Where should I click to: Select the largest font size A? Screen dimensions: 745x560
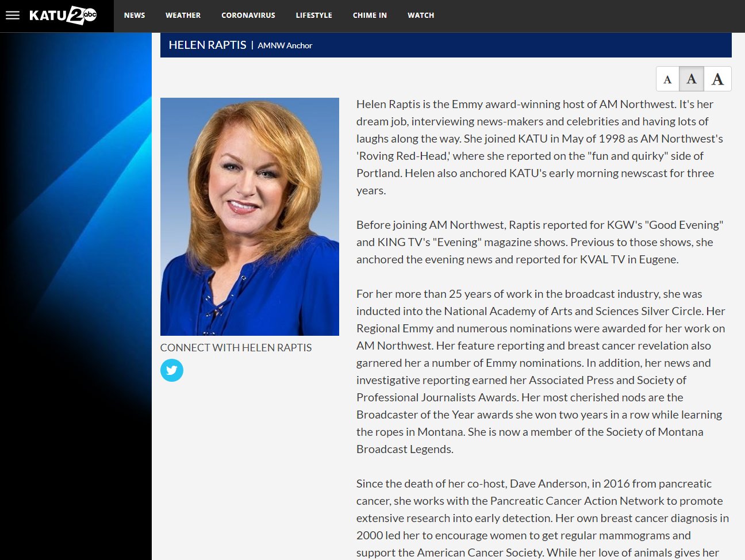[x=717, y=79]
